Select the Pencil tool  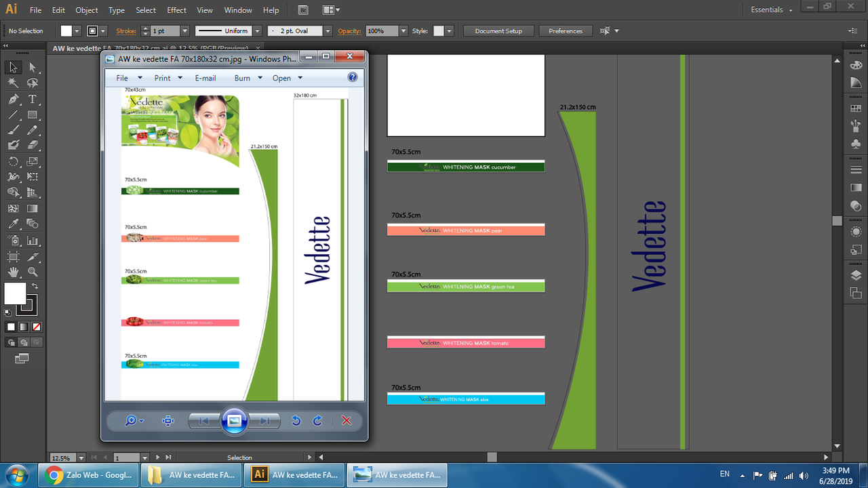(32, 130)
